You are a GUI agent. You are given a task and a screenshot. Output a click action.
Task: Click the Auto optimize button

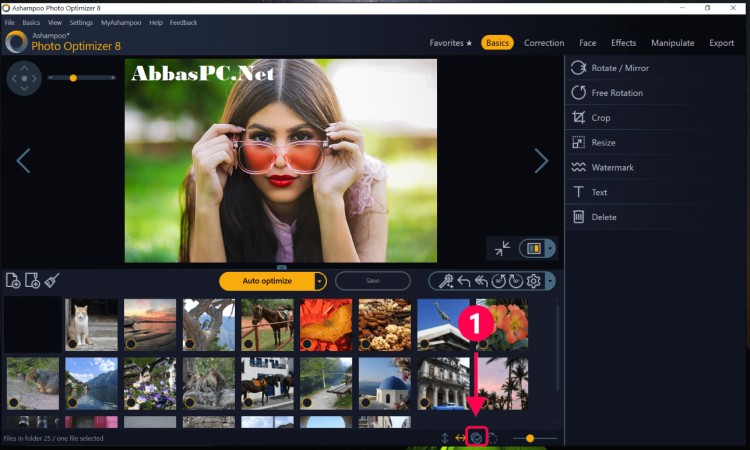(267, 281)
